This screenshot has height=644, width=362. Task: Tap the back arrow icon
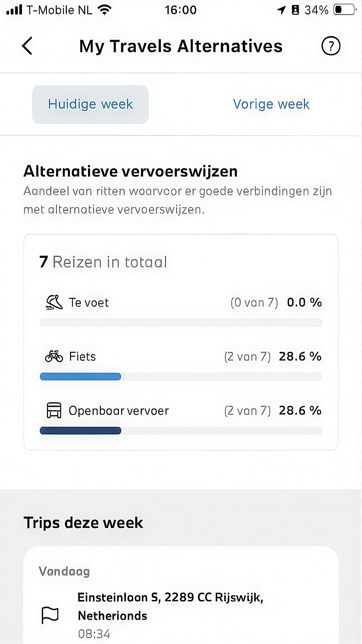(x=27, y=46)
